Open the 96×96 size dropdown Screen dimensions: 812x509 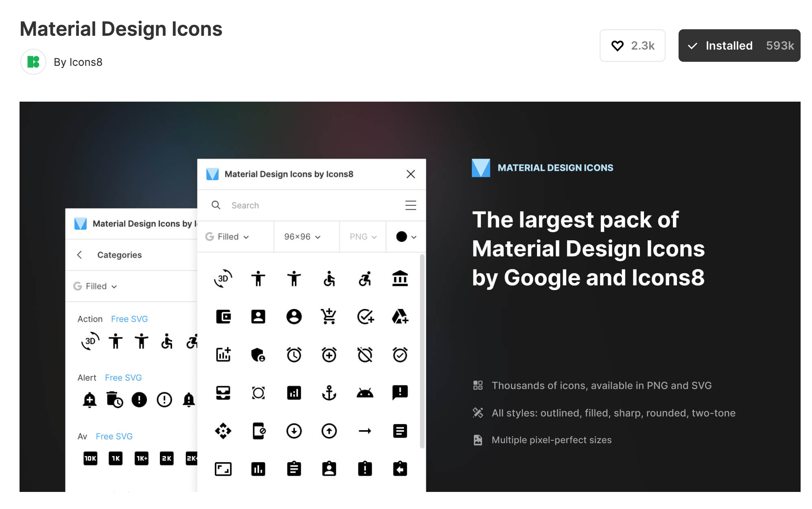302,237
